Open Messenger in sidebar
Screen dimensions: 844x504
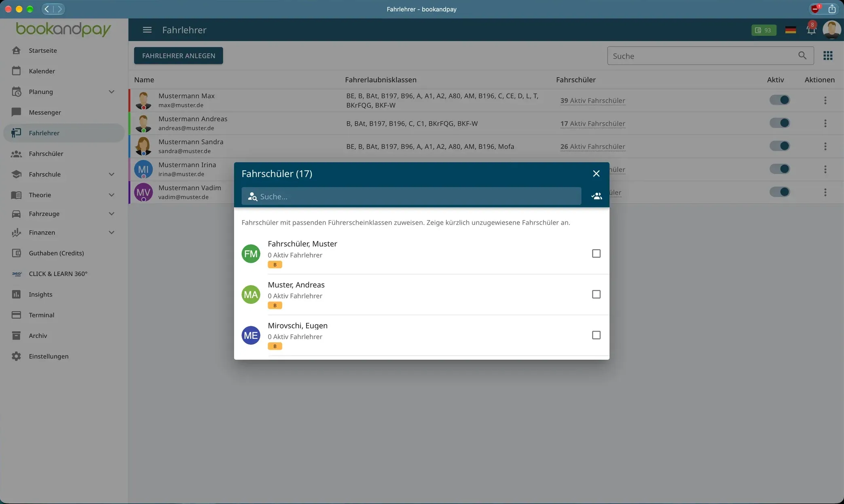[63, 112]
